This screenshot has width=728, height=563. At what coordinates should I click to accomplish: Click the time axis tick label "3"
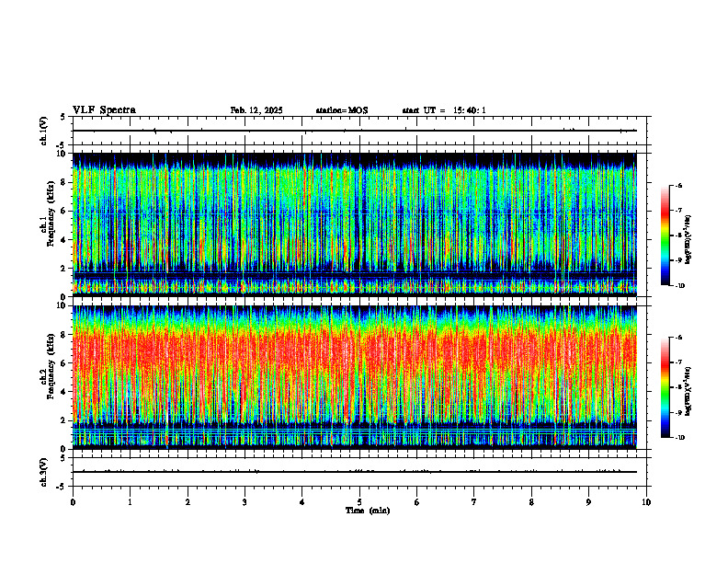(245, 502)
